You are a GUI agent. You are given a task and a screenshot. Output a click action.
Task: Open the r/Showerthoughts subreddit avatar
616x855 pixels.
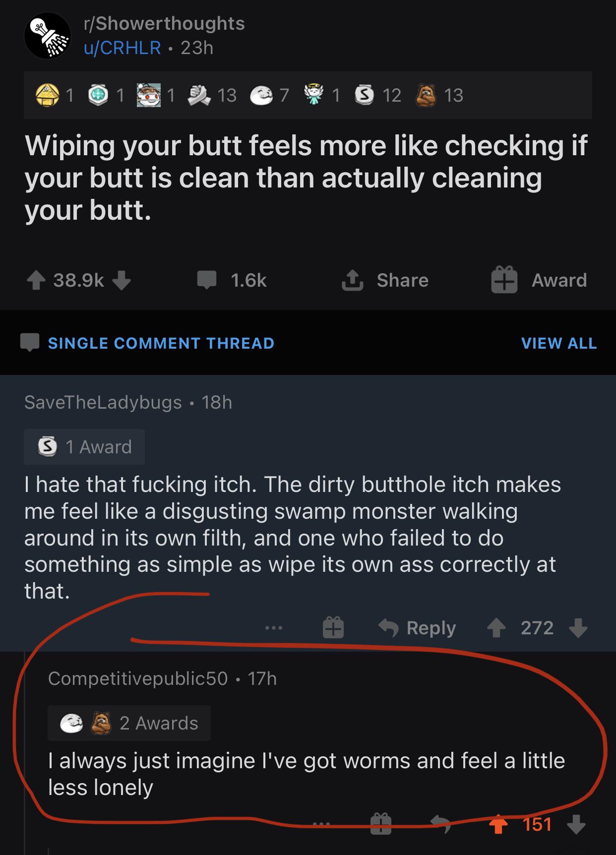tap(48, 36)
